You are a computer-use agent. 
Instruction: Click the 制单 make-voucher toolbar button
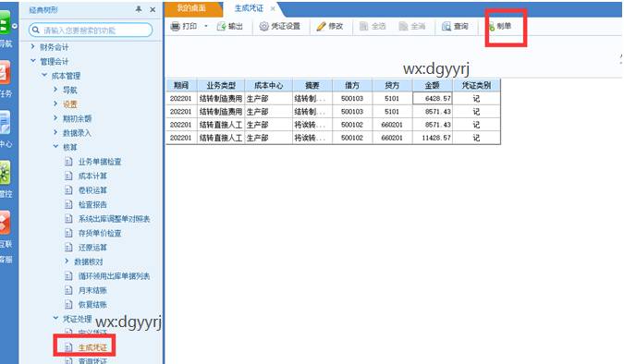(500, 26)
